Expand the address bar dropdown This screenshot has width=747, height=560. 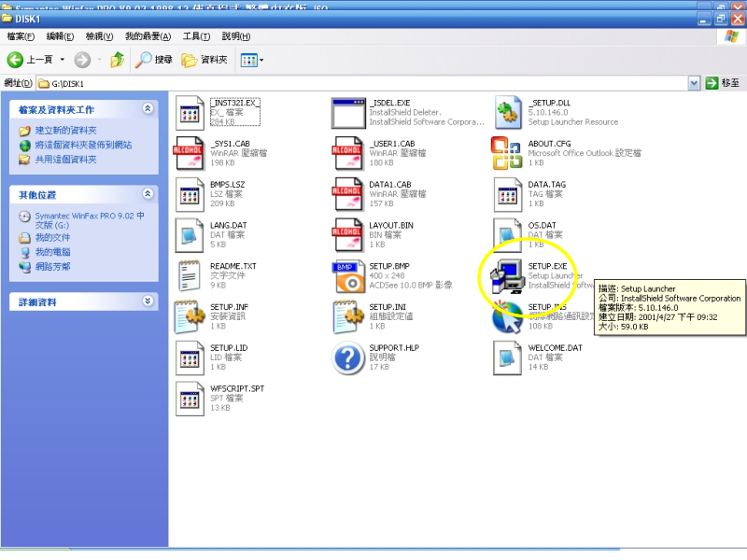[x=694, y=83]
